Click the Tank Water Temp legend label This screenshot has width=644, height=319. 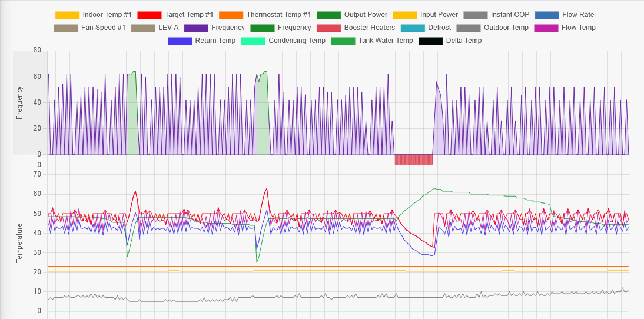pyautogui.click(x=386, y=41)
